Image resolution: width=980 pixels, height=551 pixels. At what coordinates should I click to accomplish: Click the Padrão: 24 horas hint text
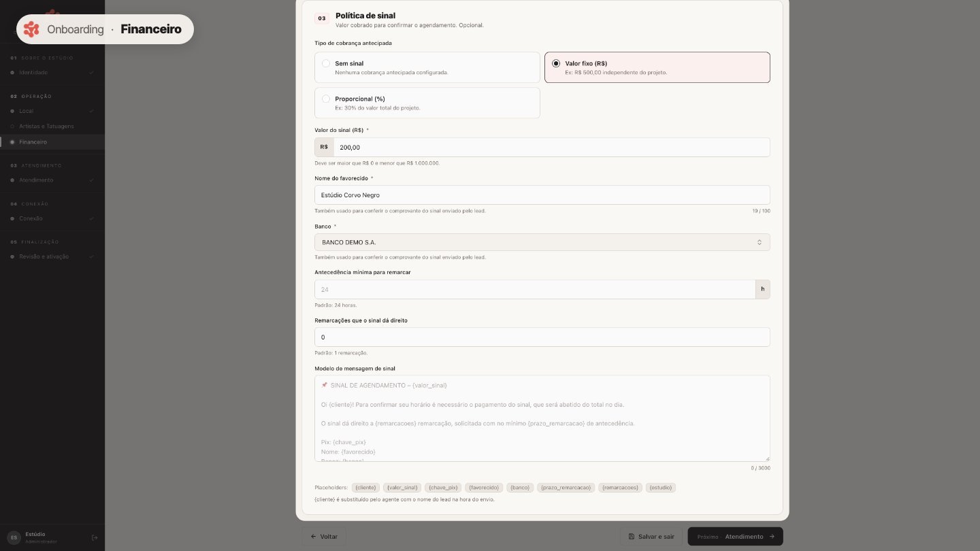336,305
